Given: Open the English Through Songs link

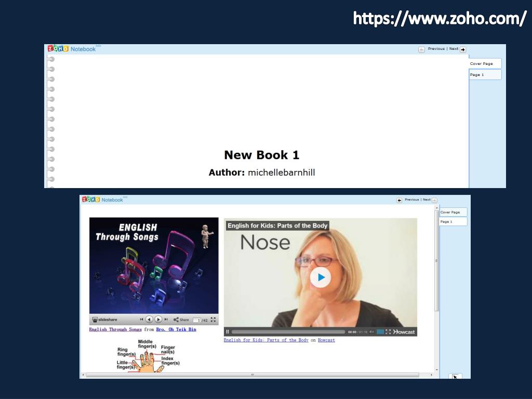Looking at the screenshot, I should 115,329.
